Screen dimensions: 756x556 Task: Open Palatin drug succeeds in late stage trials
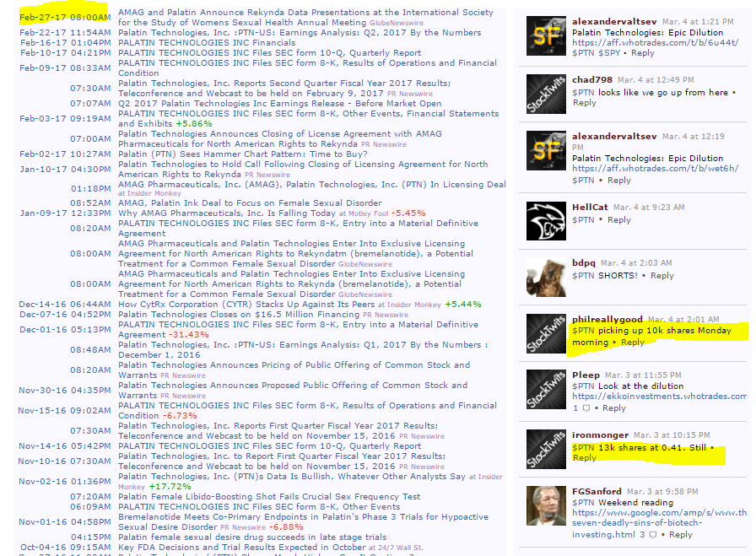252,537
